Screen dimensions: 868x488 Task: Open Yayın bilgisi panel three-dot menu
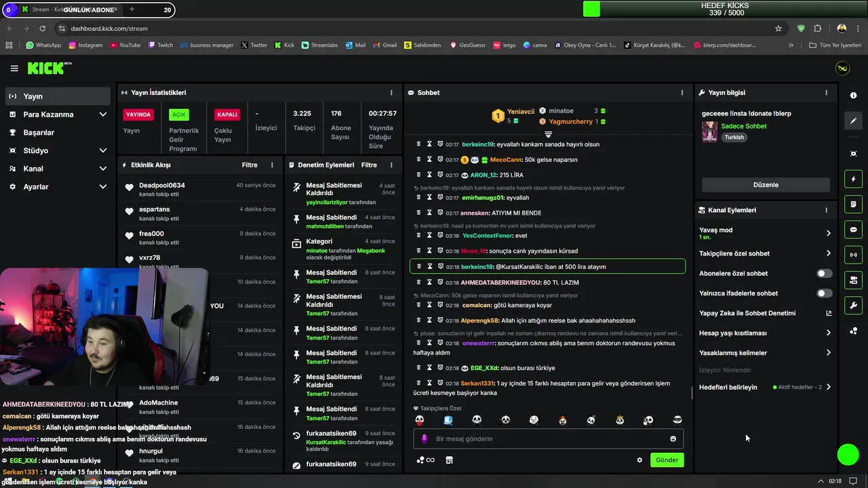(x=826, y=92)
